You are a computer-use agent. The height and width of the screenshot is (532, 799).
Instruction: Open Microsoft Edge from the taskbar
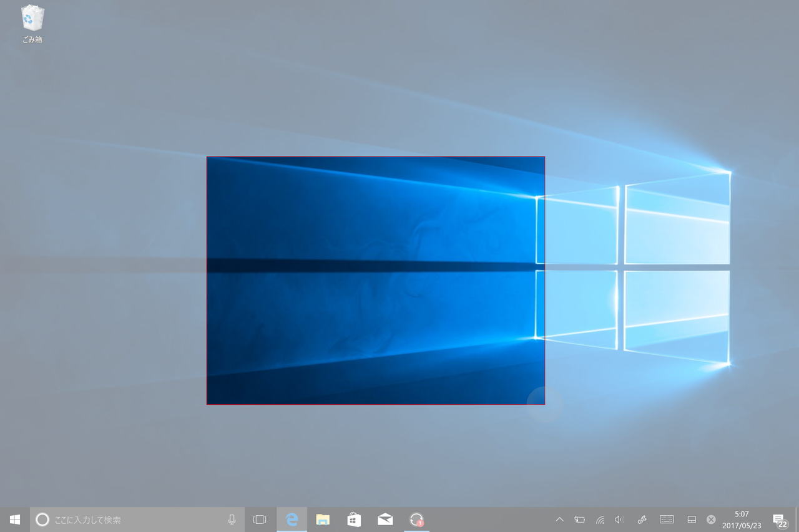[291, 519]
